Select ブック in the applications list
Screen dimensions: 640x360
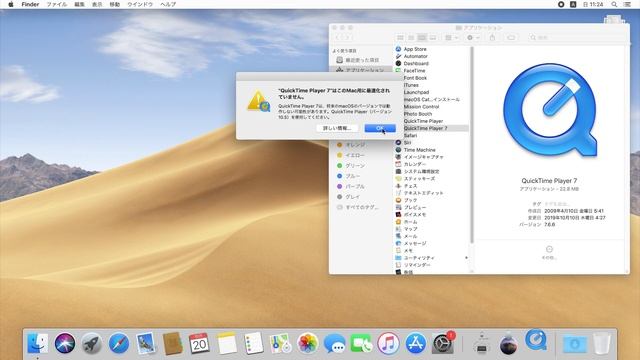[x=410, y=200]
